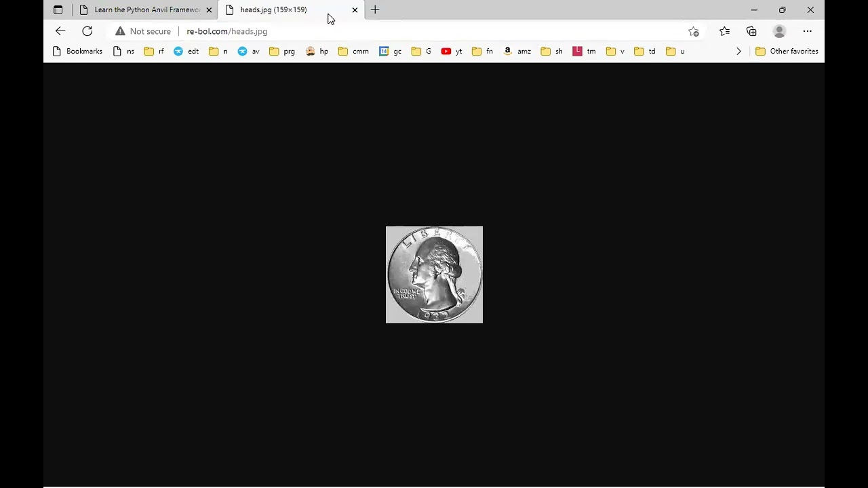Open the Collections icon
Viewport: 868px width, 488px height.
[751, 31]
